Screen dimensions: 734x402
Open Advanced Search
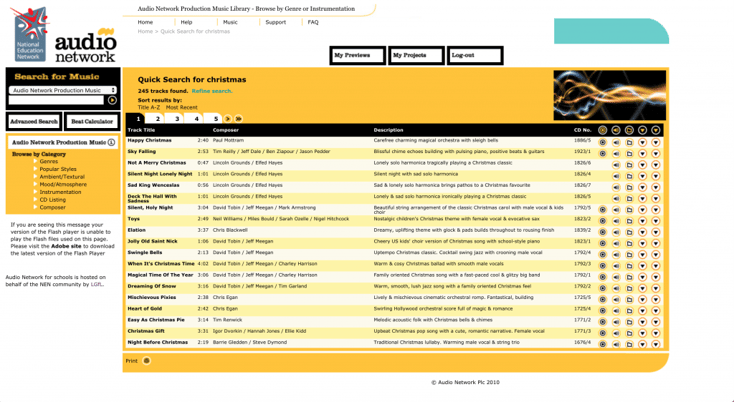pyautogui.click(x=34, y=122)
